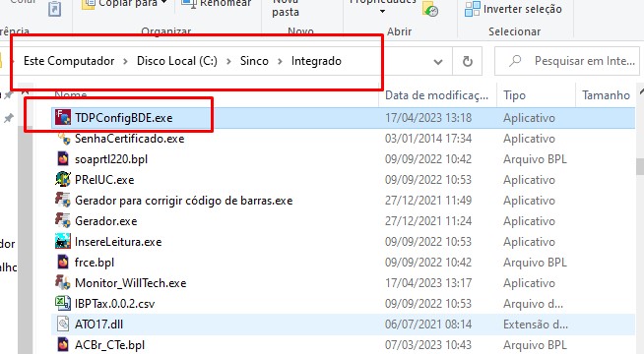Sort by the Tipo column header

pos(514,95)
